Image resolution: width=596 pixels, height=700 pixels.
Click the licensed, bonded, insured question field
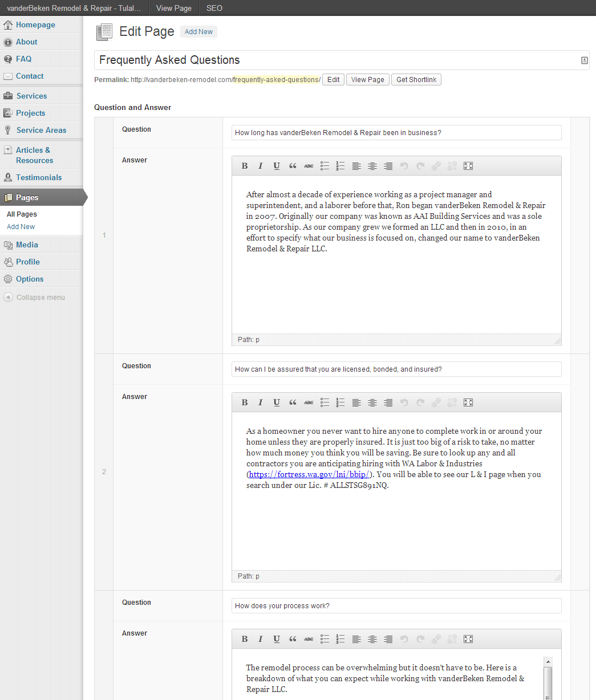396,369
